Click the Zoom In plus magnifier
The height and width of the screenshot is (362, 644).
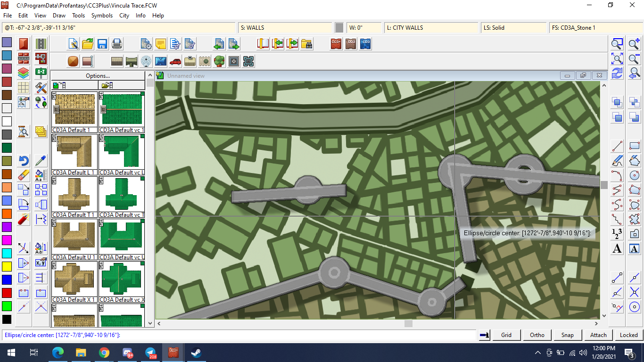coord(635,44)
